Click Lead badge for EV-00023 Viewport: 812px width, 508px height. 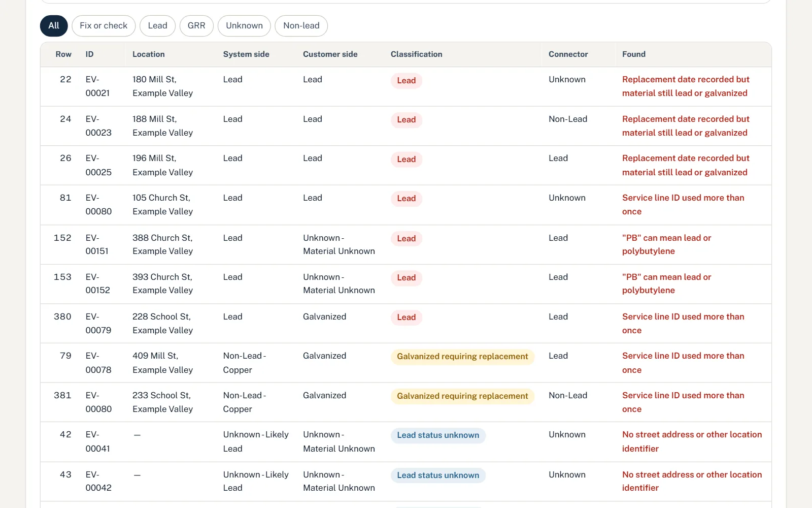tap(407, 120)
